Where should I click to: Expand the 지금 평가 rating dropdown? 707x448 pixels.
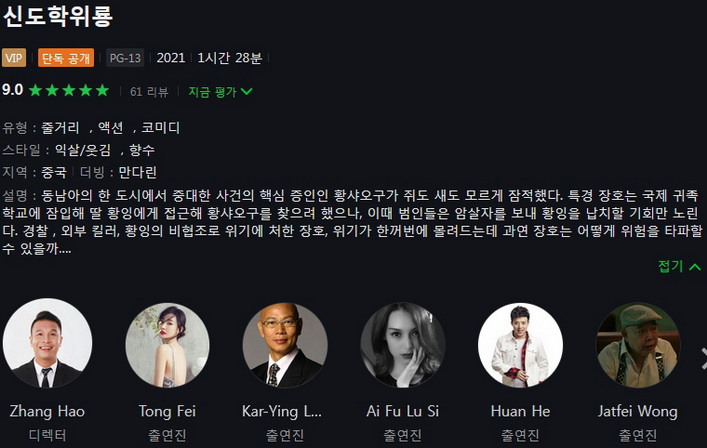click(220, 92)
